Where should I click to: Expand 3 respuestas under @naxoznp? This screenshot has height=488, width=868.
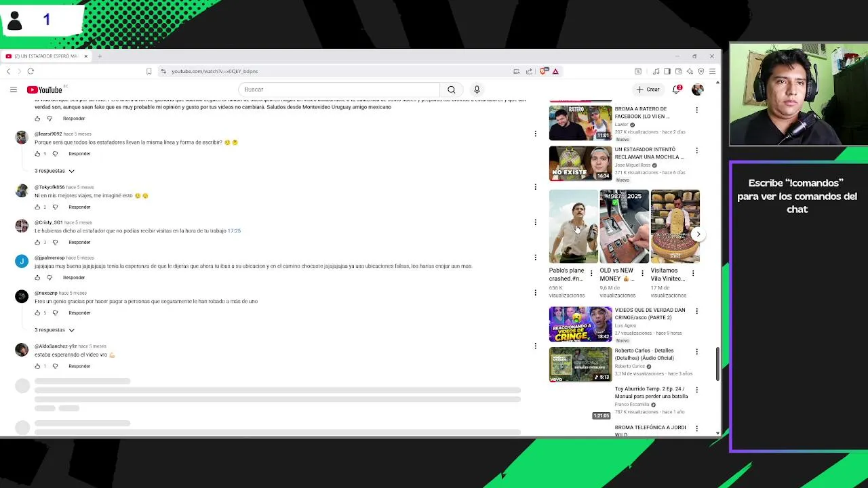(54, 330)
